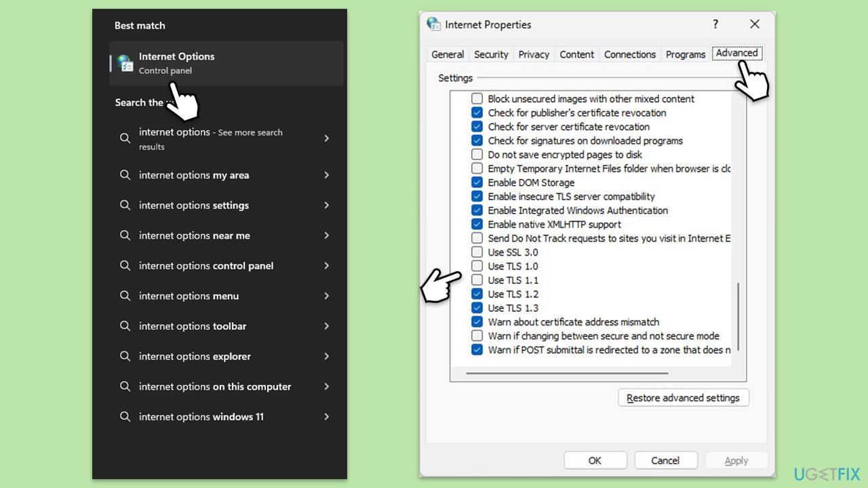Uncheck the Use TLS 1.3 checkbox
The height and width of the screenshot is (488, 868).
coord(477,308)
